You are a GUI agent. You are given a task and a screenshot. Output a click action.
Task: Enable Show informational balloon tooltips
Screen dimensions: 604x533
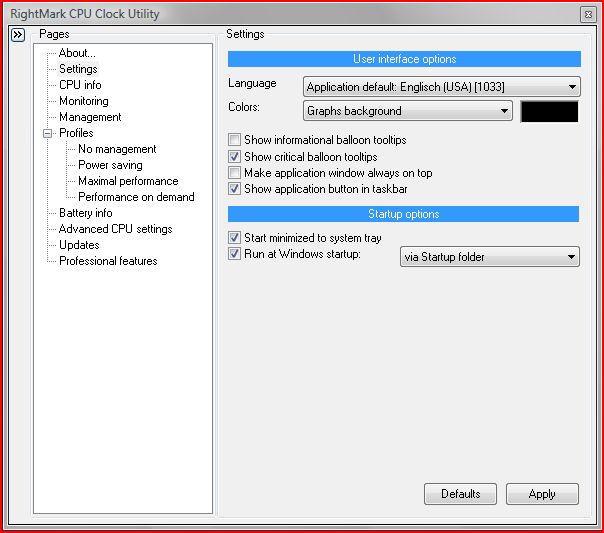(234, 140)
